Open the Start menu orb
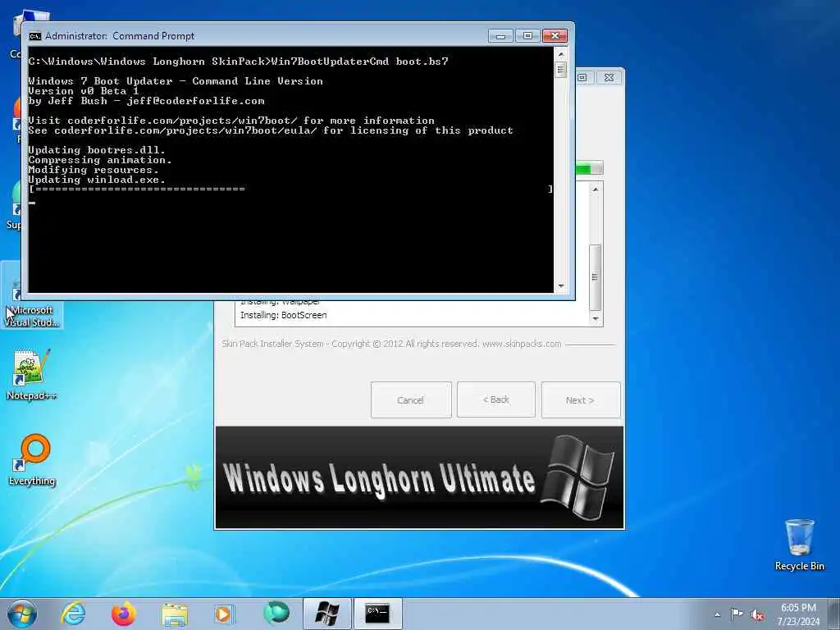840x630 pixels. click(x=22, y=614)
